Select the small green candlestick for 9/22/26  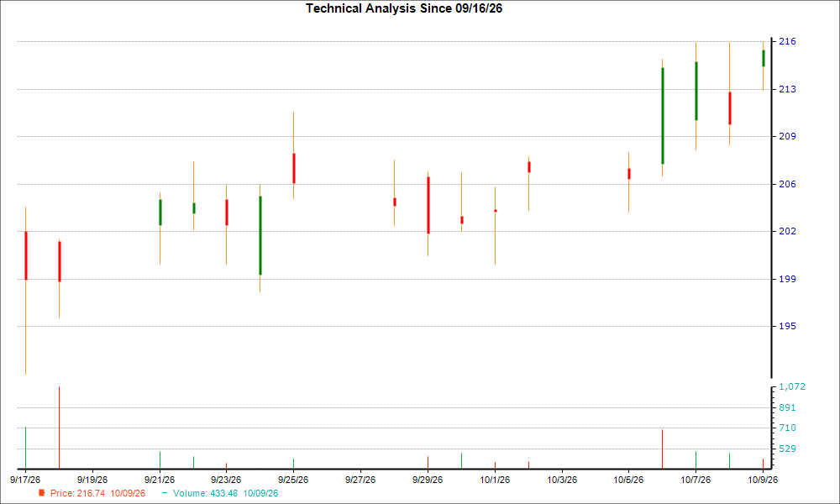point(194,208)
